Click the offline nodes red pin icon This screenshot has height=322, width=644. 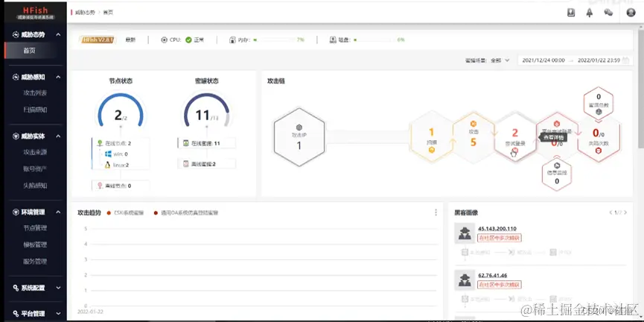point(100,186)
